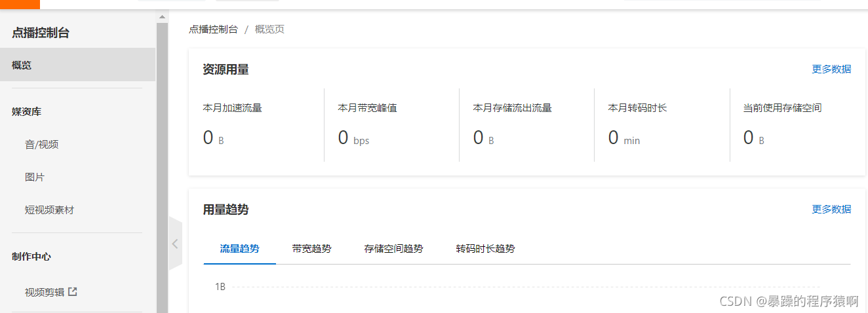Select the 1B chart axis label
Screen dimensions: 868x313
pos(220,286)
